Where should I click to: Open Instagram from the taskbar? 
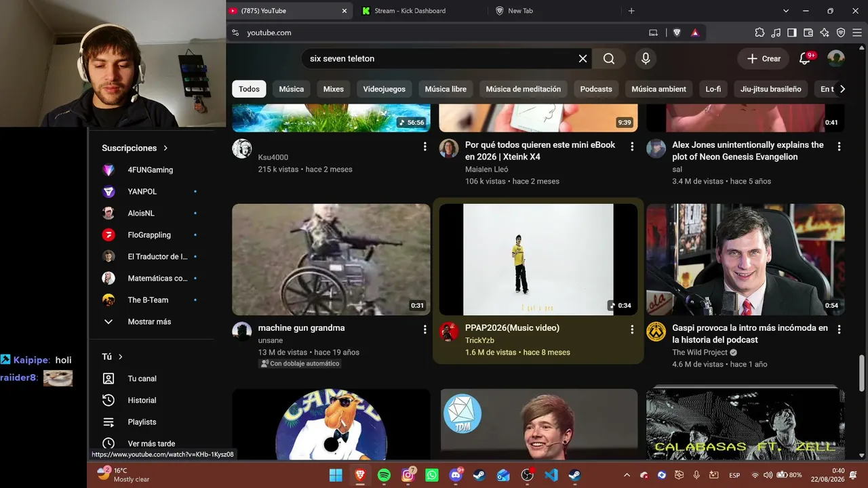(408, 475)
